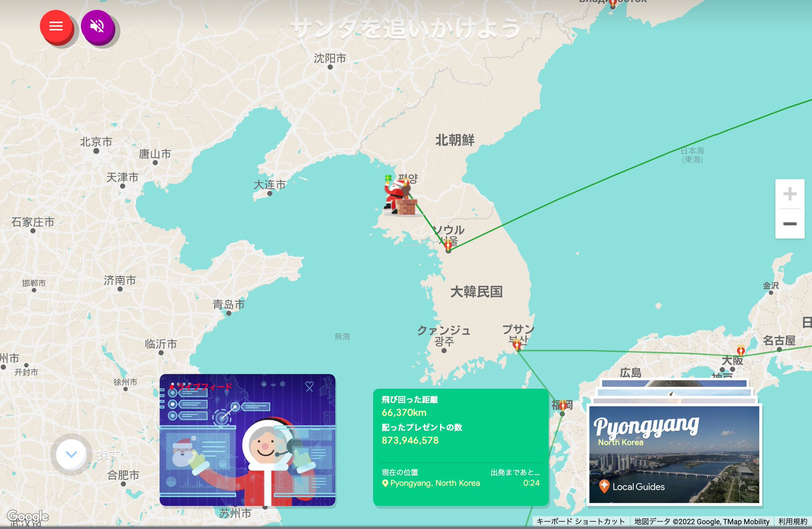Click the 名古屋 city label
Screen dimensions: 812x529
click(x=779, y=340)
